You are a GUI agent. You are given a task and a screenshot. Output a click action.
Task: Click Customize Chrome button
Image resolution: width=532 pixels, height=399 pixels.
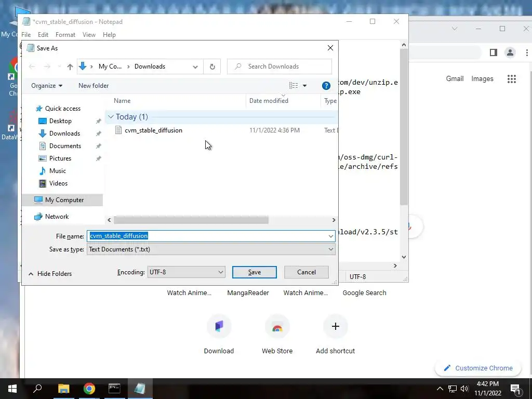(478, 368)
